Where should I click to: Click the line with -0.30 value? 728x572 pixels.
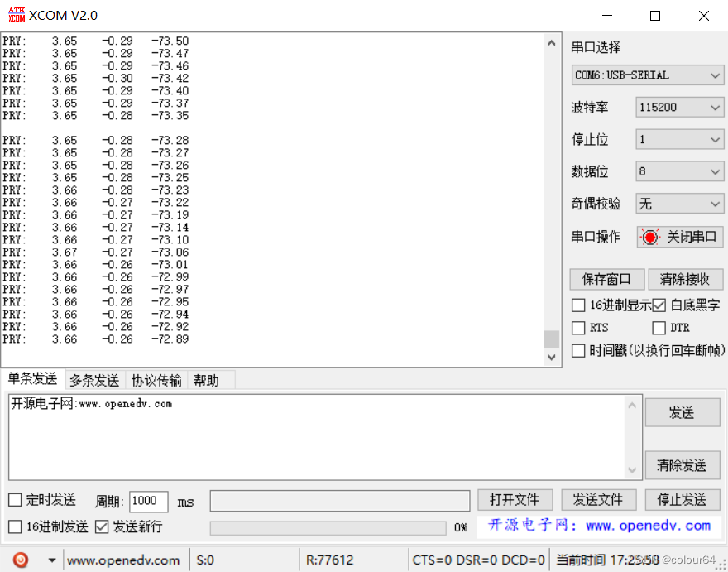[96, 78]
